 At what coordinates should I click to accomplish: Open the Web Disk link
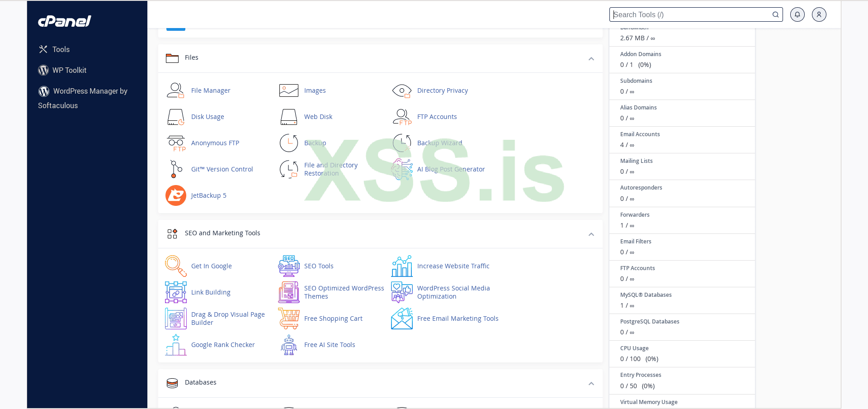[x=318, y=117]
